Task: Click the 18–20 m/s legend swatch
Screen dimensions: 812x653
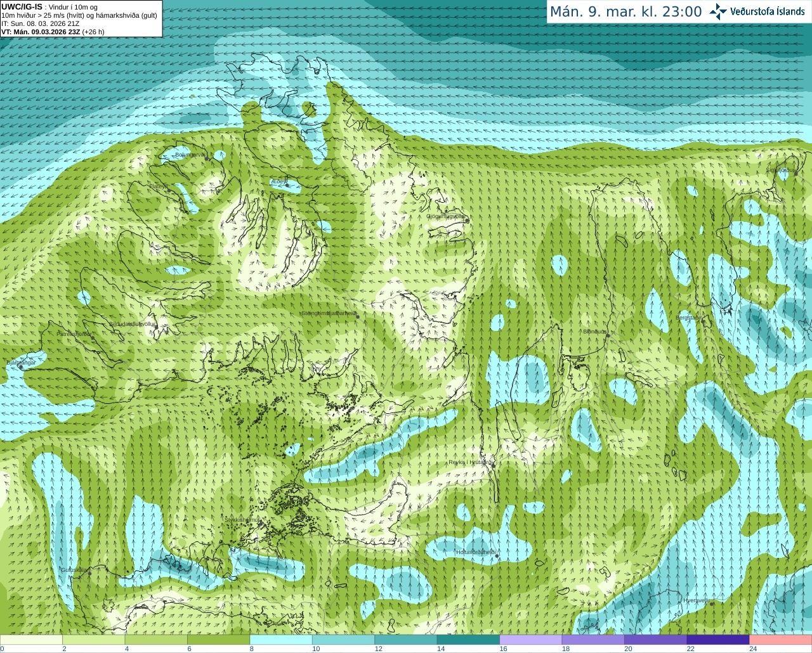Action: pos(593,640)
